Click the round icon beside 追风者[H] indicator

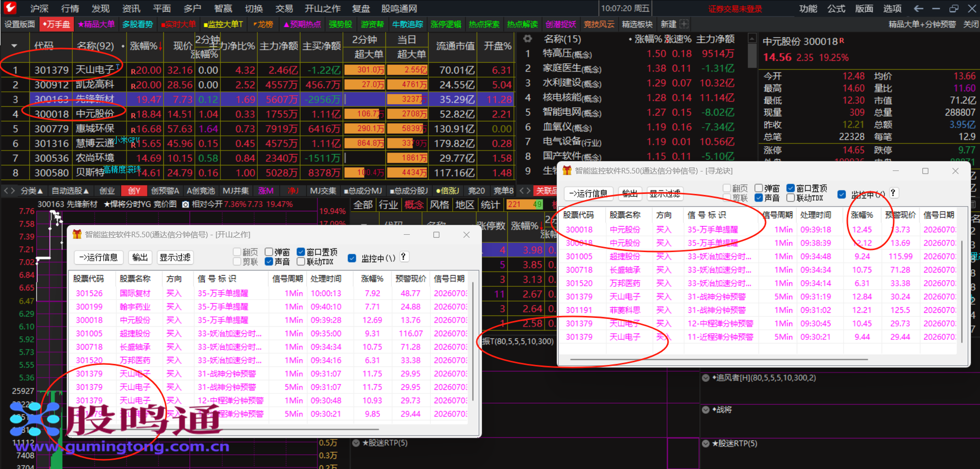[x=706, y=378]
